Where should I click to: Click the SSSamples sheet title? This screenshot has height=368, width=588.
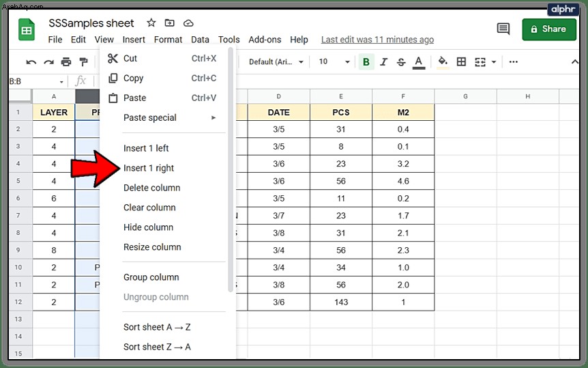[x=91, y=23]
